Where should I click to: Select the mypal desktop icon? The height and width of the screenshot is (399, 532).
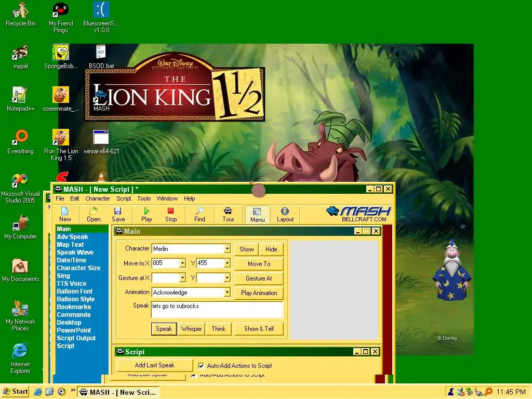pyautogui.click(x=20, y=57)
